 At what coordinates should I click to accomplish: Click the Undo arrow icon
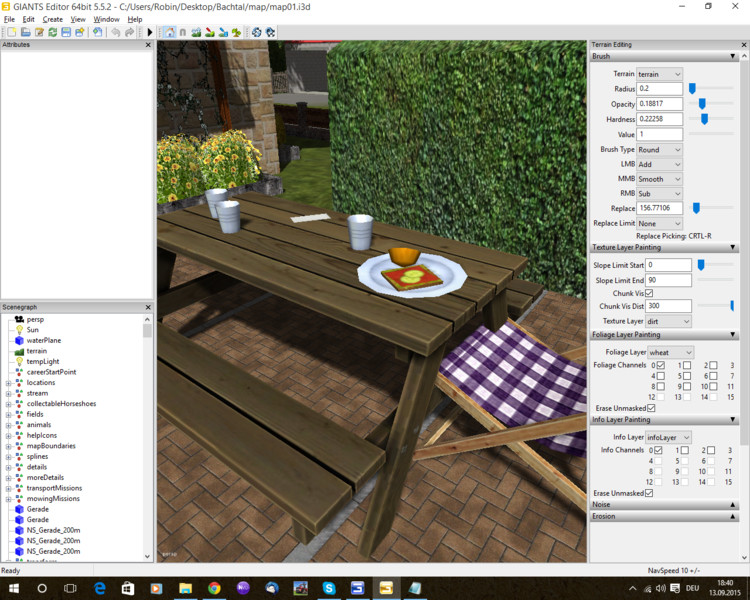(x=116, y=32)
